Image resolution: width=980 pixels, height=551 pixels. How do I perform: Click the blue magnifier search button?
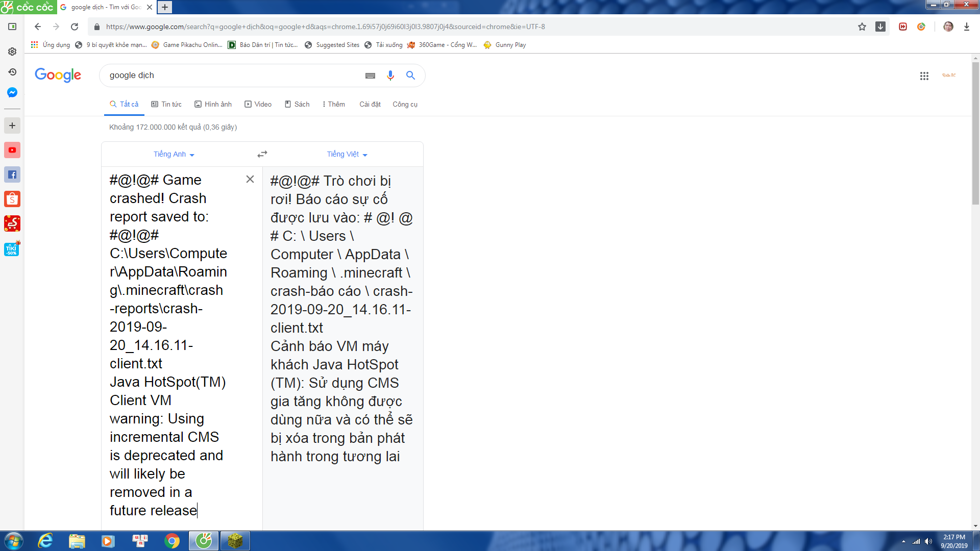[x=410, y=76]
